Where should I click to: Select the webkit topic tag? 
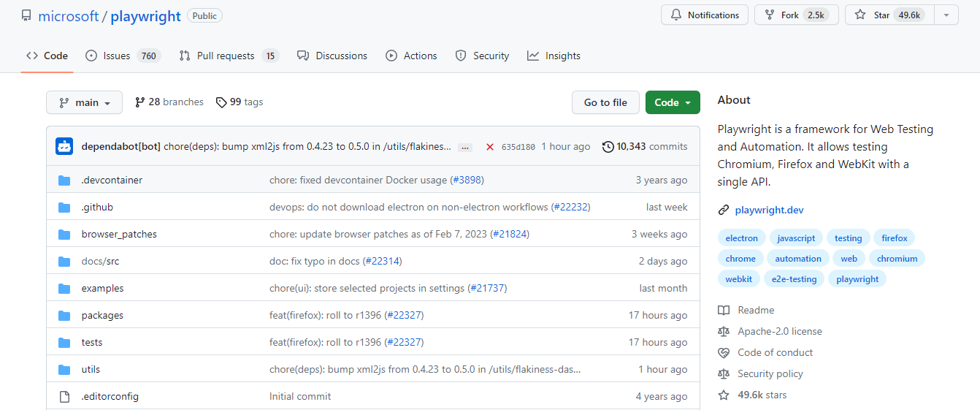click(x=739, y=279)
